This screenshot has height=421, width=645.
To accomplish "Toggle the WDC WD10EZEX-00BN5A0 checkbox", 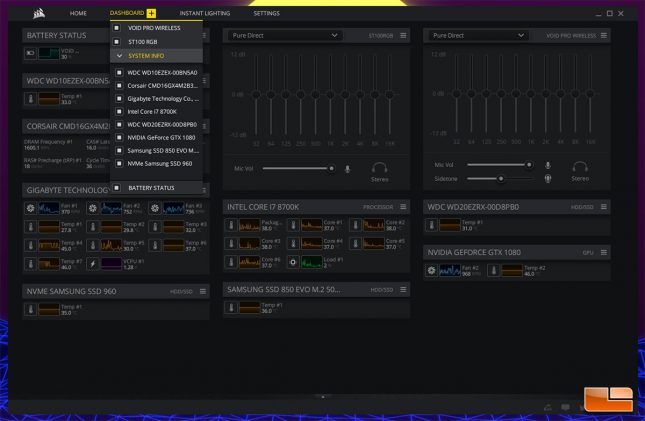I will pyautogui.click(x=119, y=72).
